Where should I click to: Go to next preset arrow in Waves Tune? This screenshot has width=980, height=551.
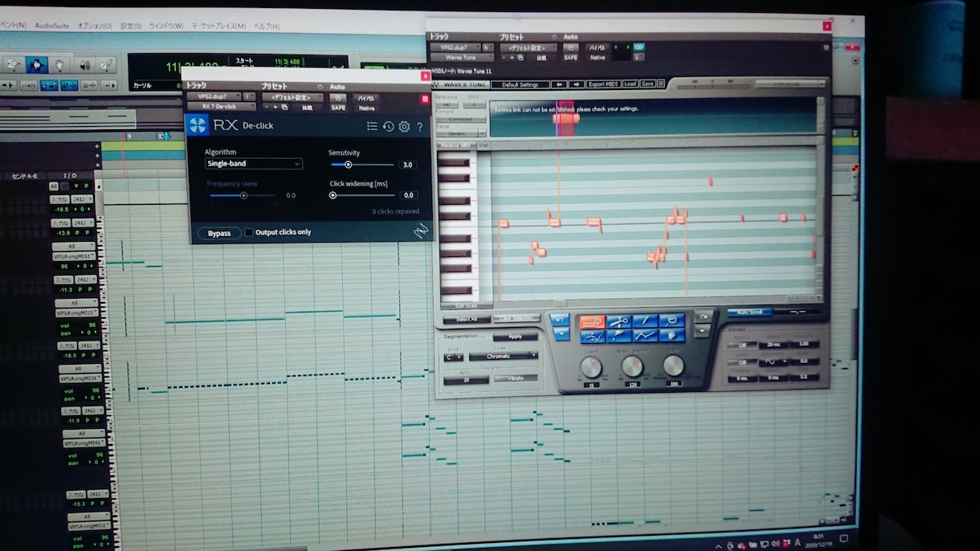[x=577, y=84]
